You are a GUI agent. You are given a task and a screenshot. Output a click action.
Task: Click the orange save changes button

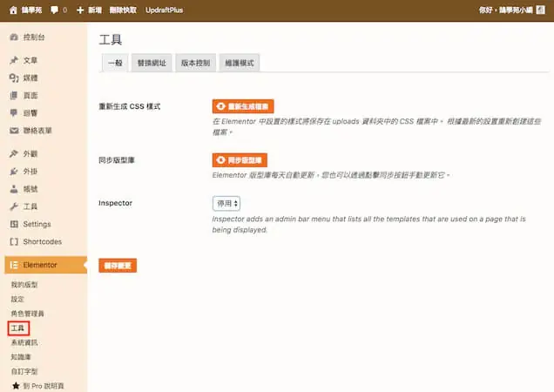(118, 266)
